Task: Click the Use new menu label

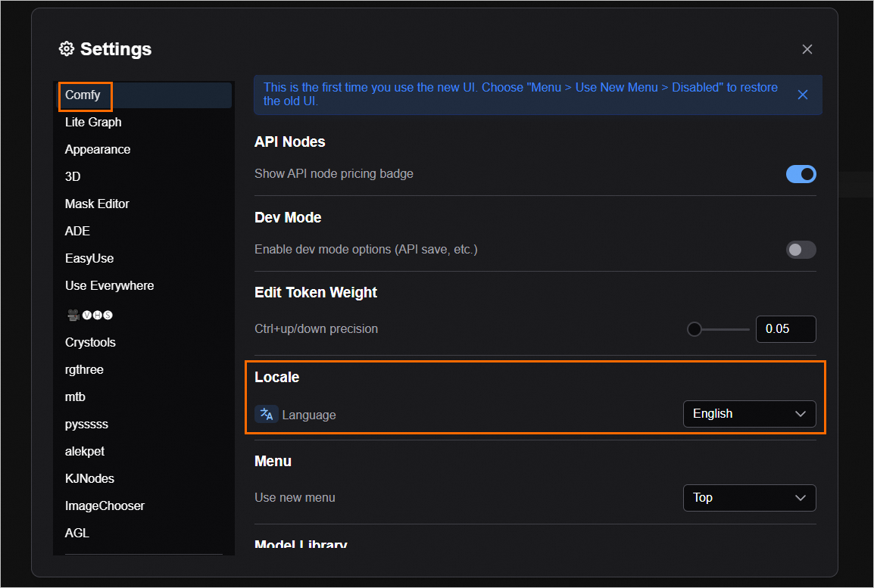Action: pos(295,498)
